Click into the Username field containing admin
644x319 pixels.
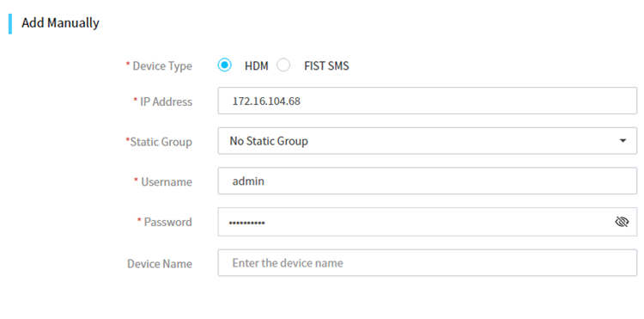[427, 181]
